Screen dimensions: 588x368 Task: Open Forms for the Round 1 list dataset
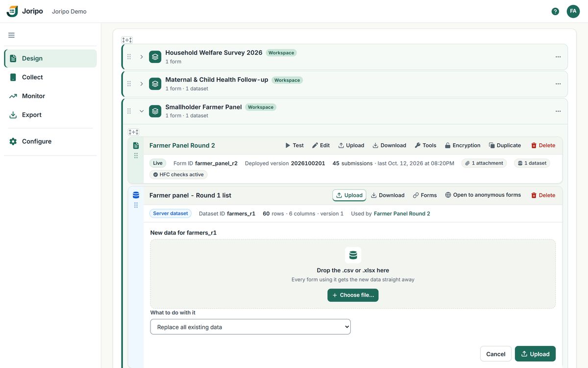point(425,195)
